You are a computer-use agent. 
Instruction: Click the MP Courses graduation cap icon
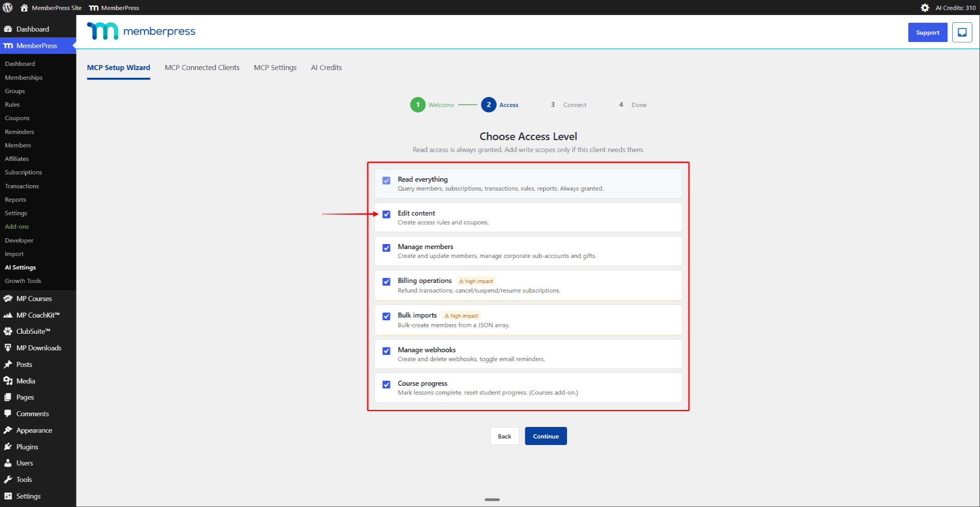[x=8, y=298]
